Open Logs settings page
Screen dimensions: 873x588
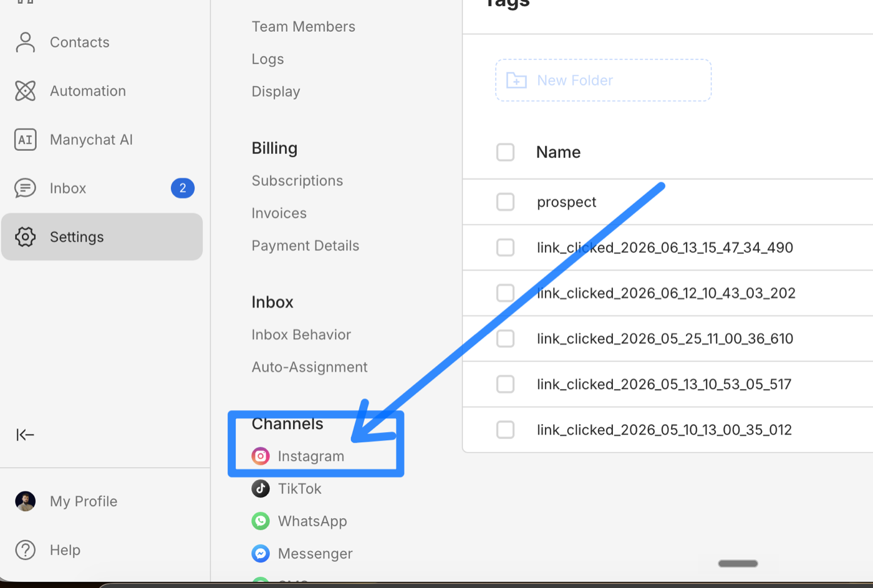click(x=268, y=59)
